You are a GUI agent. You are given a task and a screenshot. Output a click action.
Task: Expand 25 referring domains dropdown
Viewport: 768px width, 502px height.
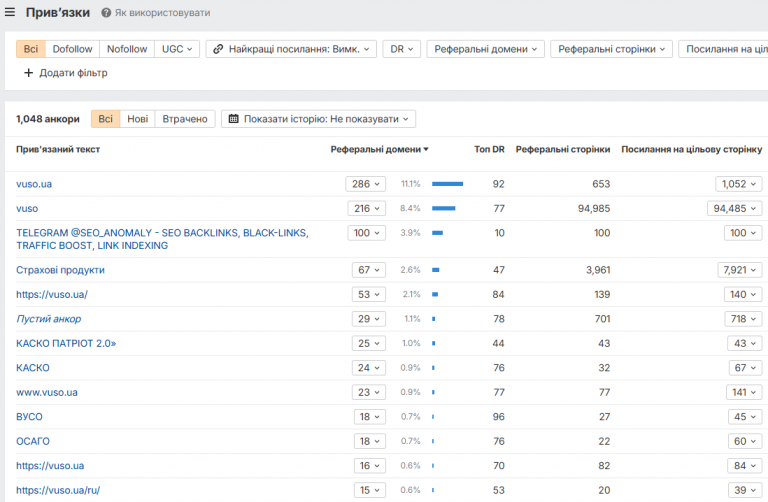(x=368, y=343)
